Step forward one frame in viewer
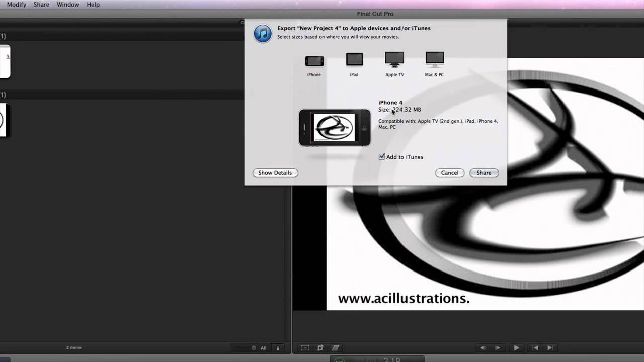644x362 pixels. [x=498, y=348]
